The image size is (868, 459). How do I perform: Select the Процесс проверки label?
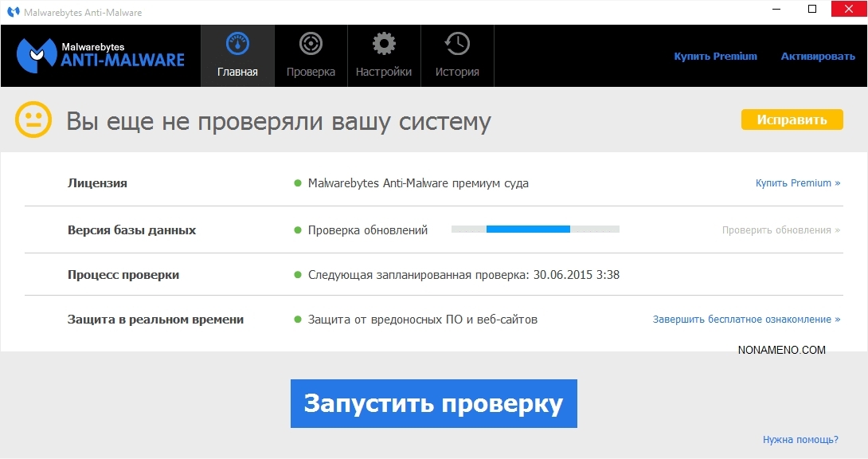tap(123, 275)
